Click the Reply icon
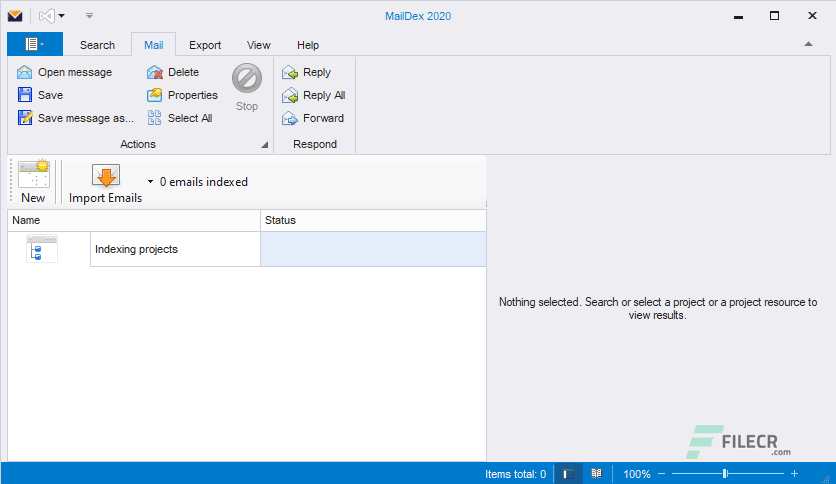Image resolution: width=836 pixels, height=484 pixels. pyautogui.click(x=290, y=72)
